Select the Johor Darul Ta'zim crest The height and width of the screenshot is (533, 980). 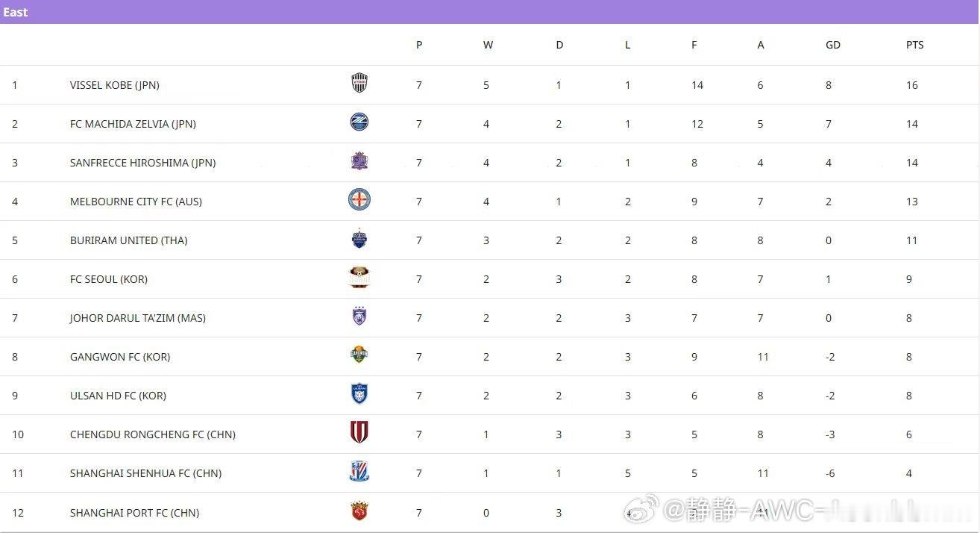point(359,317)
